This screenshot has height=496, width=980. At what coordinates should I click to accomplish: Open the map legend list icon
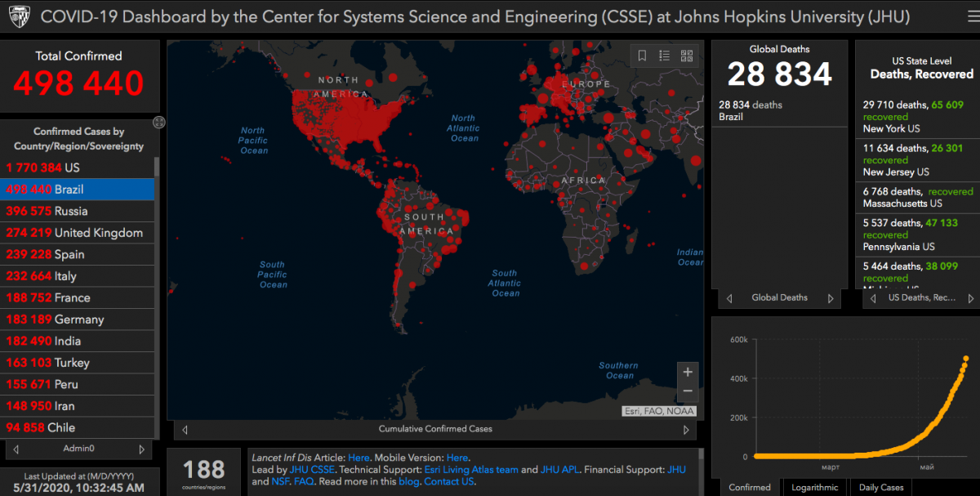[x=665, y=56]
